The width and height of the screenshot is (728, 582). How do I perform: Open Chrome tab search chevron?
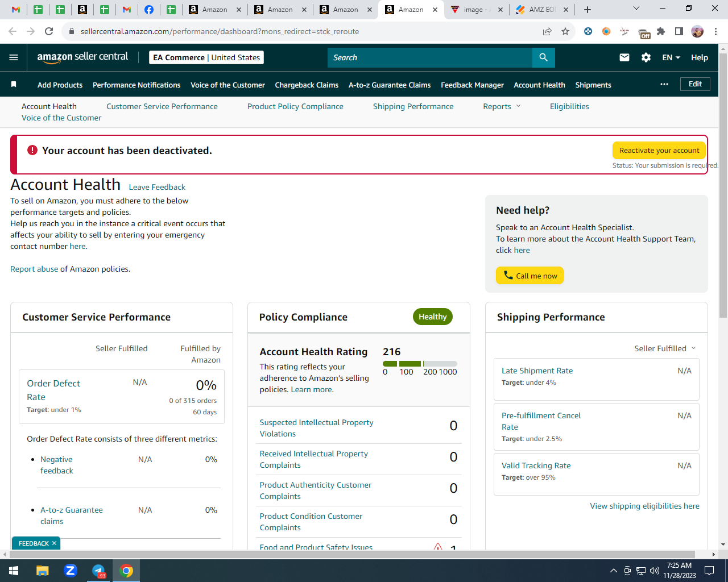[636, 9]
